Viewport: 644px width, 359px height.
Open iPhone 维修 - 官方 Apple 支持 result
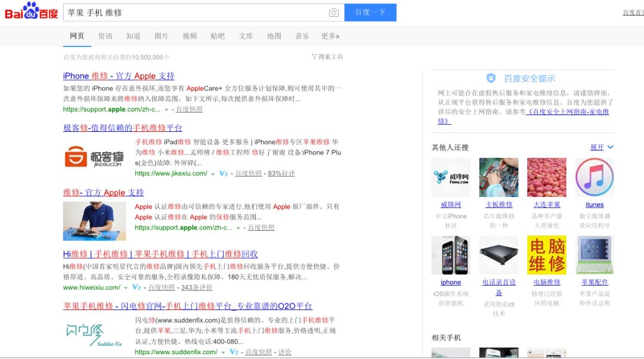point(119,76)
